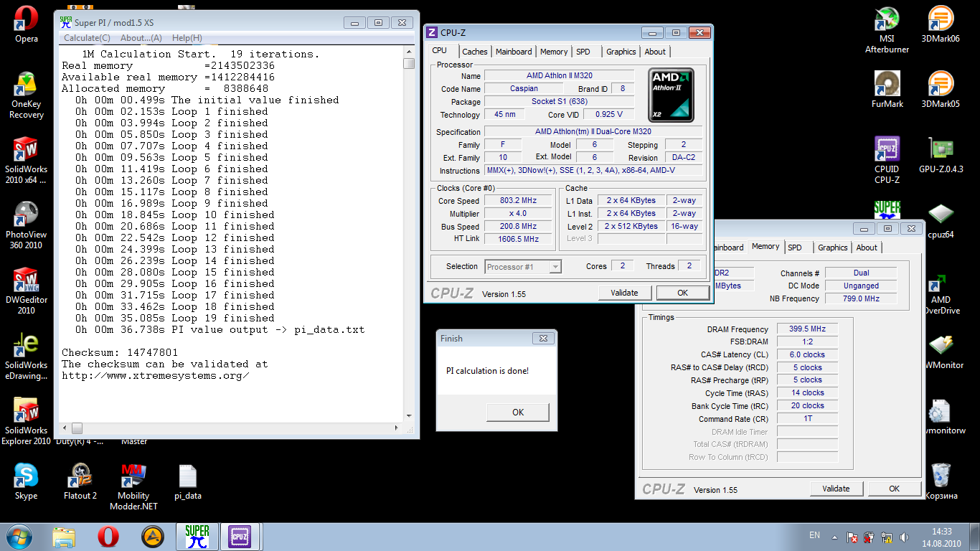Open Windows Explorer from taskbar
The image size is (980, 551).
pos(64,536)
